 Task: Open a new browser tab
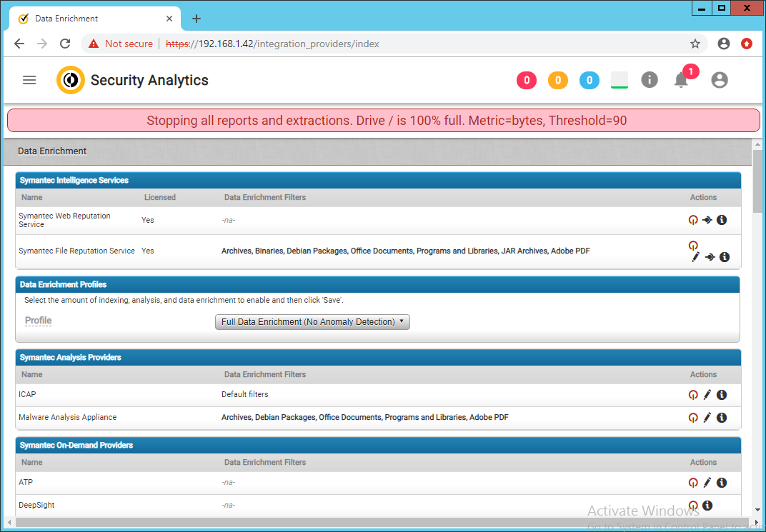coord(197,19)
